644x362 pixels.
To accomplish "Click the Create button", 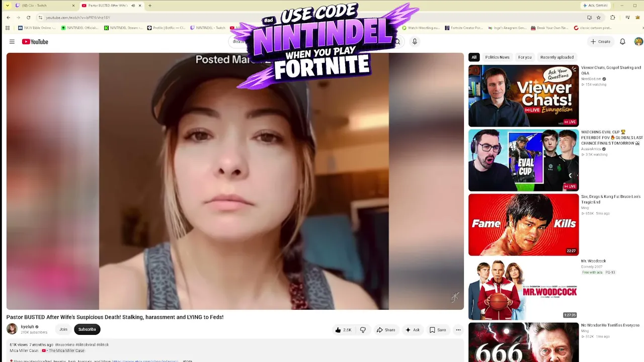I will coord(600,42).
